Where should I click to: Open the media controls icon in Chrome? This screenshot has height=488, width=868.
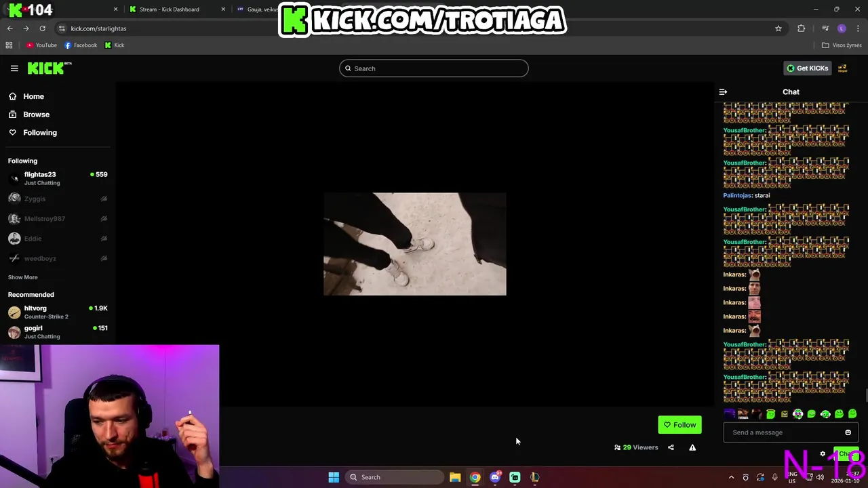click(825, 28)
